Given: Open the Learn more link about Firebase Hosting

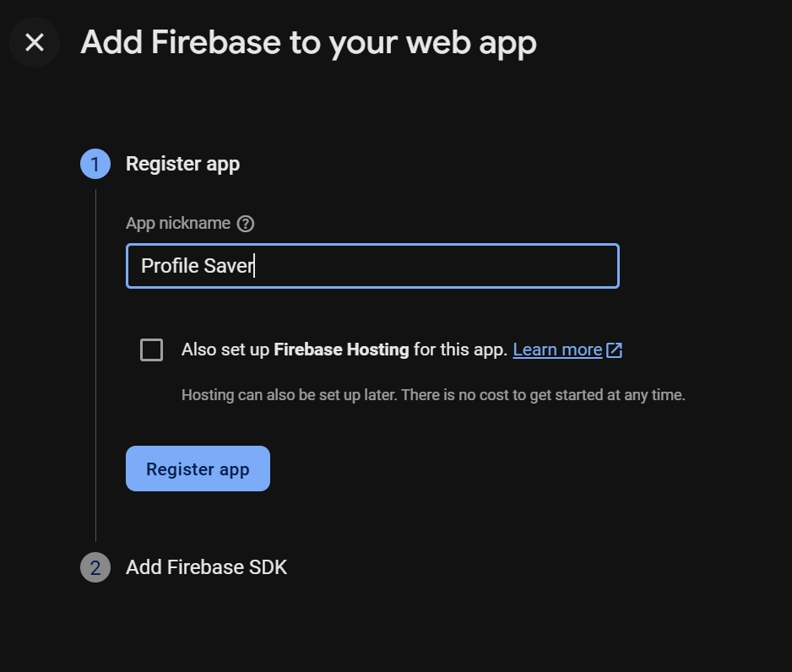Looking at the screenshot, I should [557, 349].
